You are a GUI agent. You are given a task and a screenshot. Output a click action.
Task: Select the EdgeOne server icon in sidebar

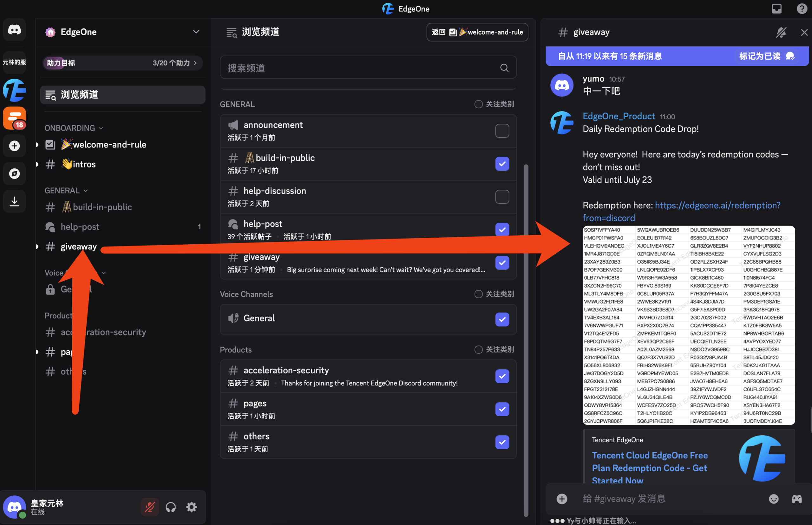[x=14, y=90]
